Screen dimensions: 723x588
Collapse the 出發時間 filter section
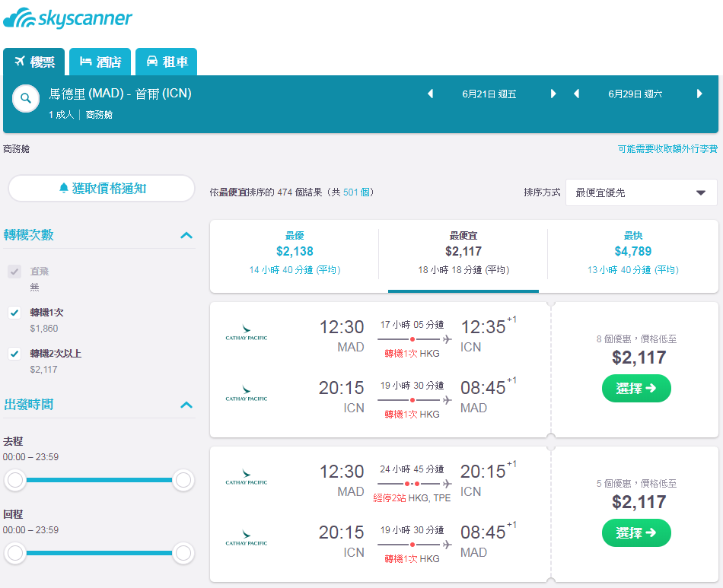pyautogui.click(x=186, y=405)
